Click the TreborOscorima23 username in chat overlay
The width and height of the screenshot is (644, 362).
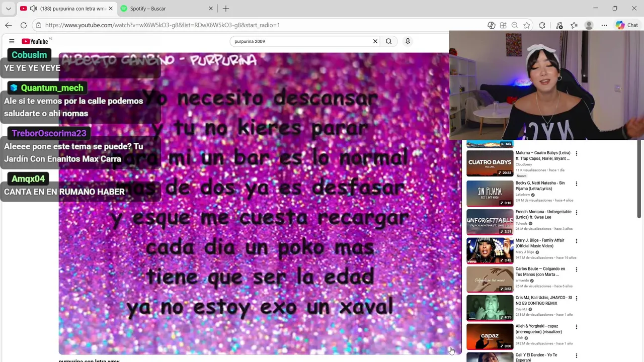pos(49,133)
